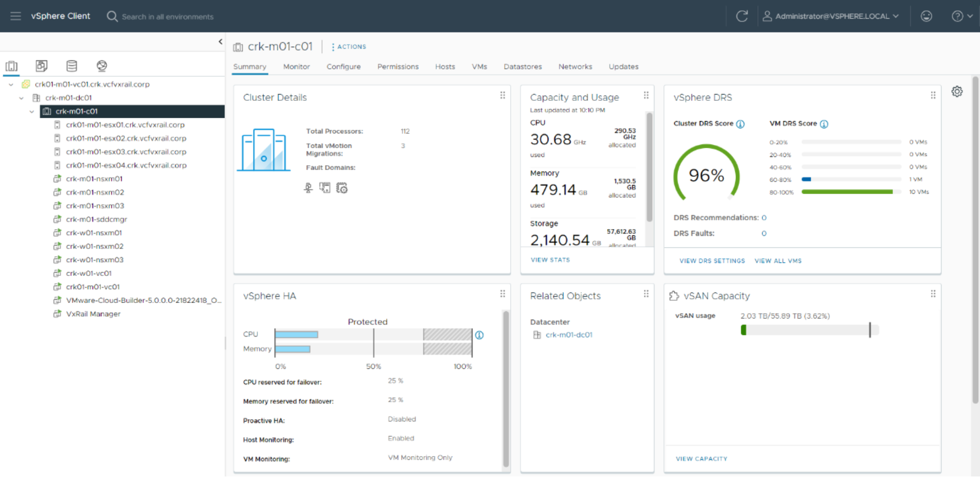Open summary page settings gear
Screen dimensions: 980x477
(x=957, y=91)
